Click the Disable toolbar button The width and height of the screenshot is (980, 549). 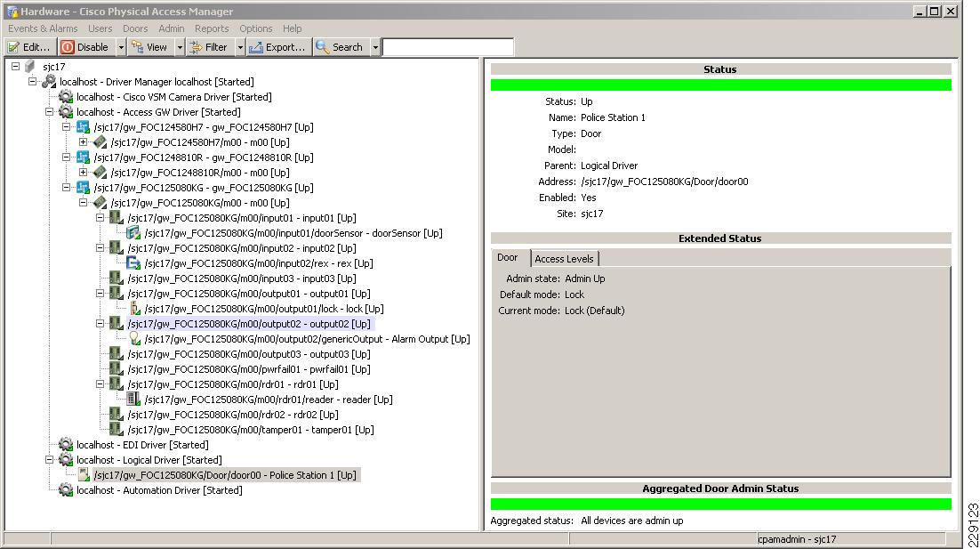85,47
